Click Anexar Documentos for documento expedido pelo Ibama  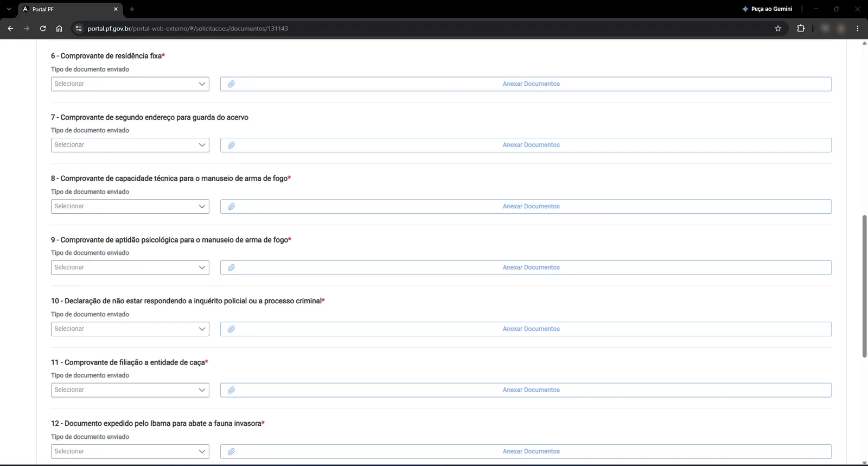[x=526, y=451]
